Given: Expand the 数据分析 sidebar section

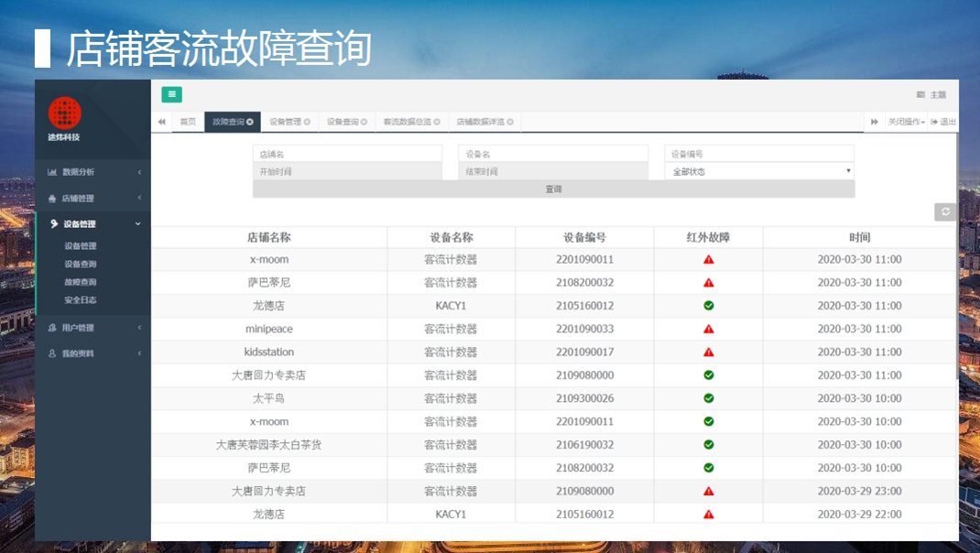Looking at the screenshot, I should click(93, 172).
